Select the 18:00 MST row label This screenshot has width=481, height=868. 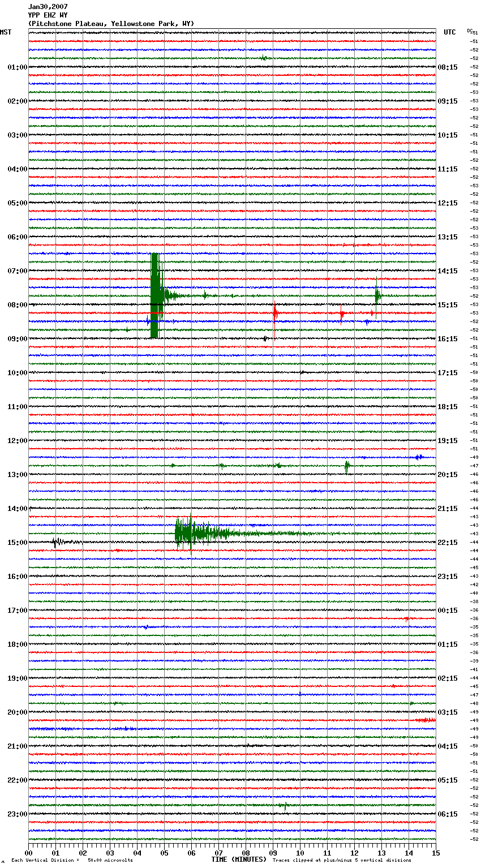17,644
